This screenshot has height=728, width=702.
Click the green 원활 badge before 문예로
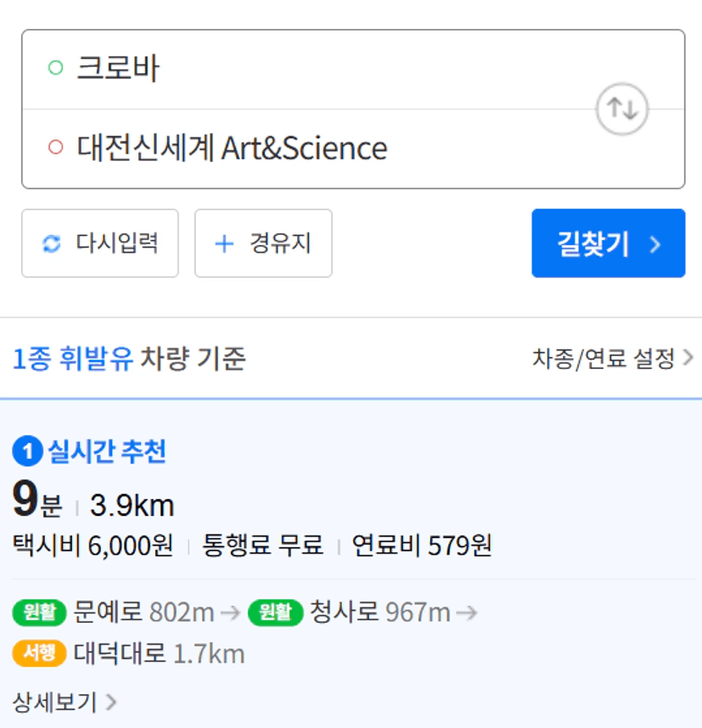(x=40, y=612)
